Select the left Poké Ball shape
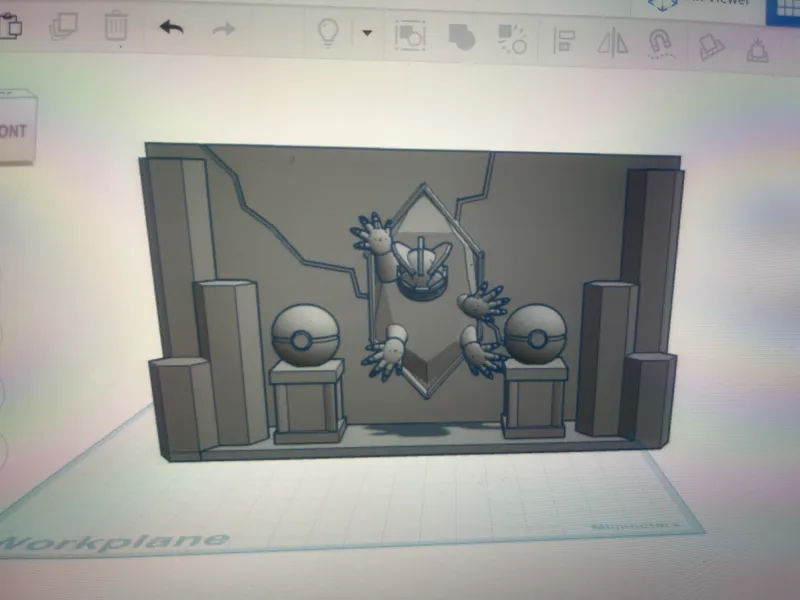 coord(305,336)
